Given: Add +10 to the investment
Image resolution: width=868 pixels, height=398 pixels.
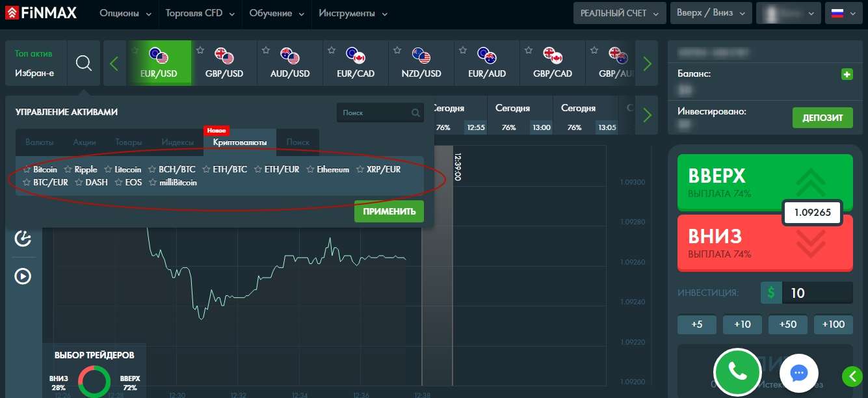Looking at the screenshot, I should (742, 325).
